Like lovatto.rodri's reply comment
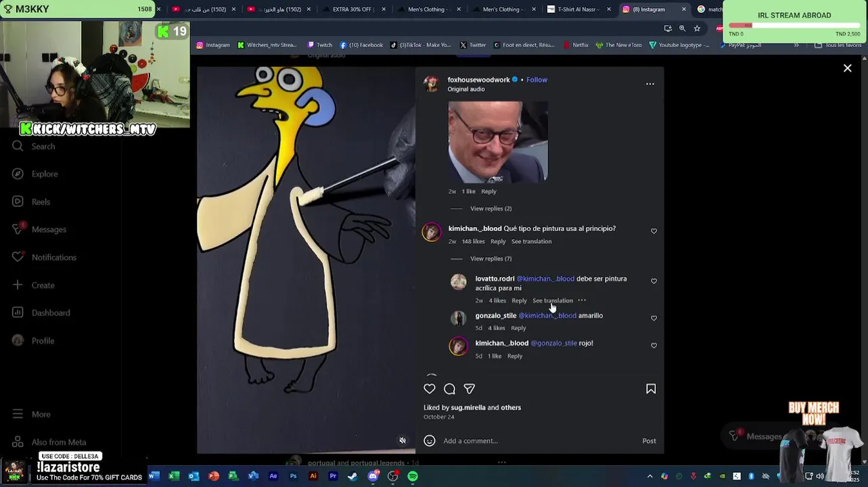The image size is (868, 487). pyautogui.click(x=654, y=281)
